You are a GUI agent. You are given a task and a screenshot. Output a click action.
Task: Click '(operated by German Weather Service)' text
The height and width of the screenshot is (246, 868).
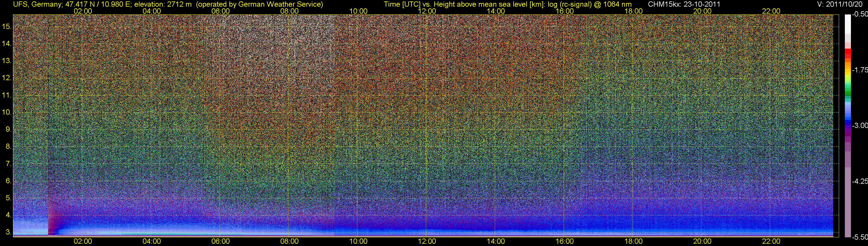260,4
